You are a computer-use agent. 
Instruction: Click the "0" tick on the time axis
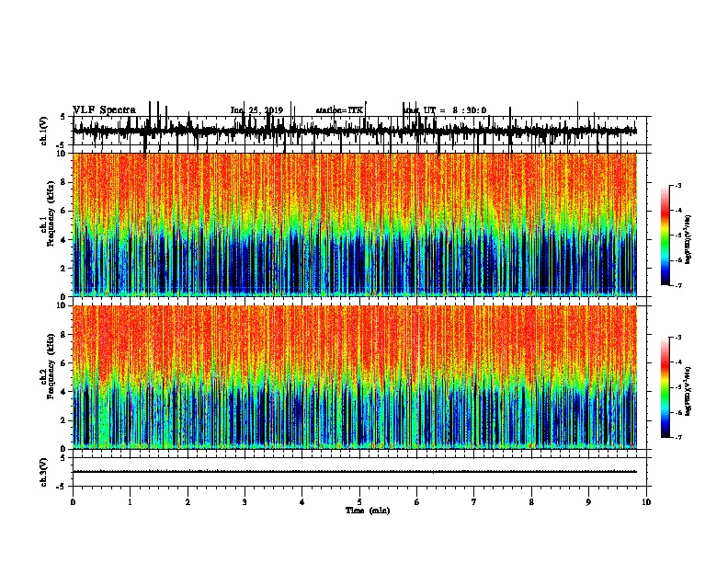(73, 502)
